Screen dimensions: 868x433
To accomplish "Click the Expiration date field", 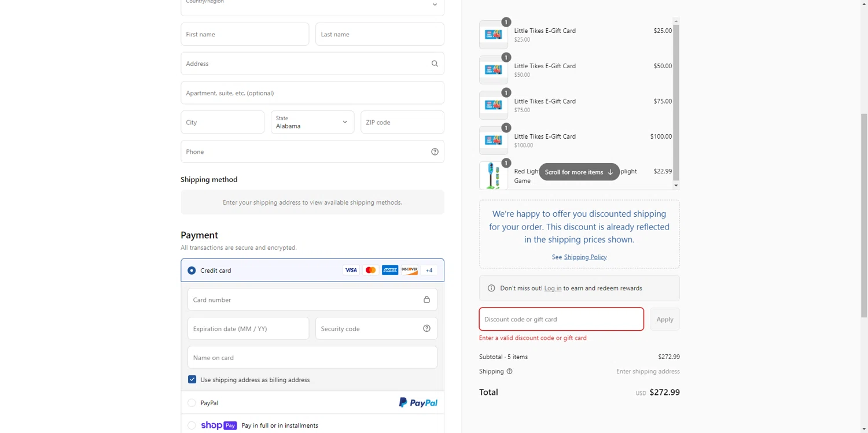I will click(248, 328).
